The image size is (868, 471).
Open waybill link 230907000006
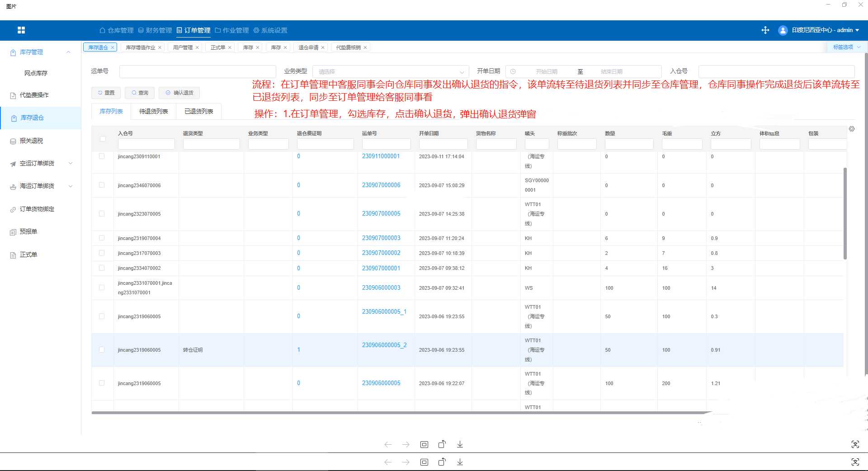(381, 185)
